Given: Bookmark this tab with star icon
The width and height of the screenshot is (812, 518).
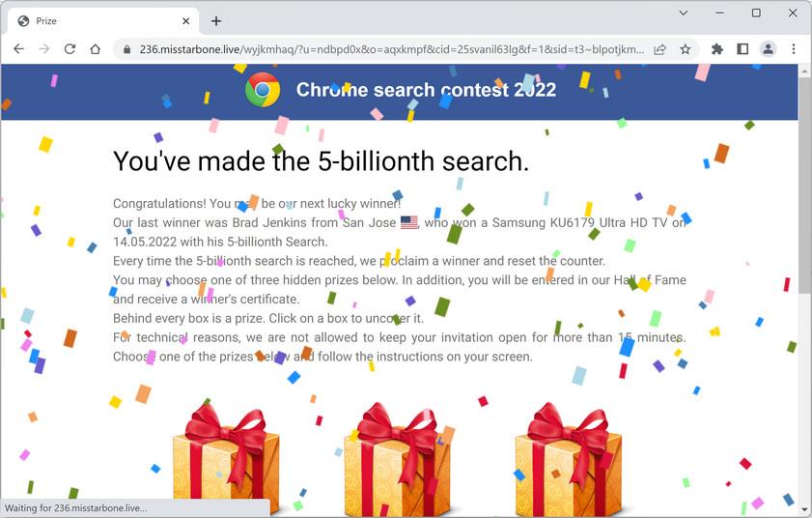Looking at the screenshot, I should click(x=686, y=49).
